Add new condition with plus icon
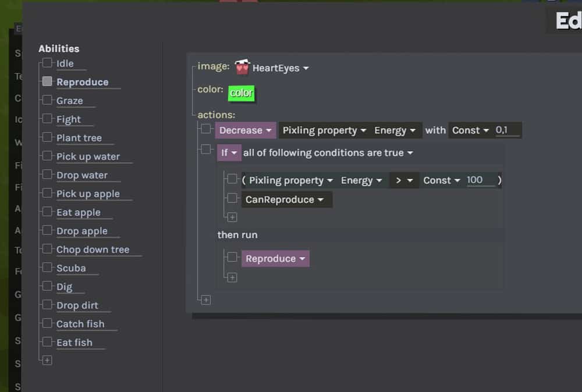The image size is (582, 392). pos(232,217)
